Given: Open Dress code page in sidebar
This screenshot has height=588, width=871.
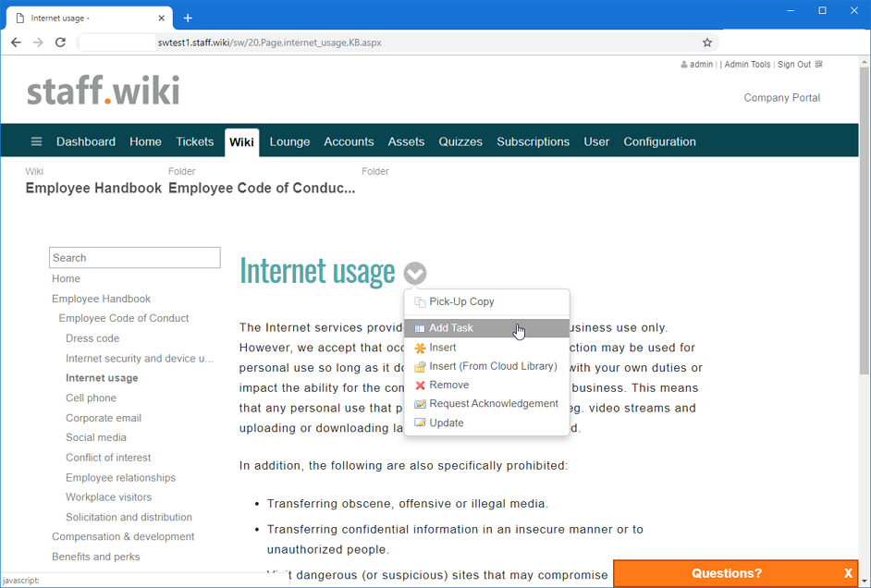Looking at the screenshot, I should (92, 338).
